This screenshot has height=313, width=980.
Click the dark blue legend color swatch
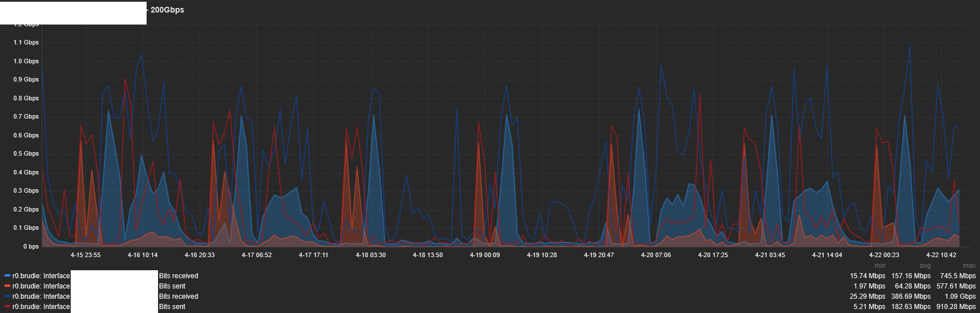tap(7, 296)
